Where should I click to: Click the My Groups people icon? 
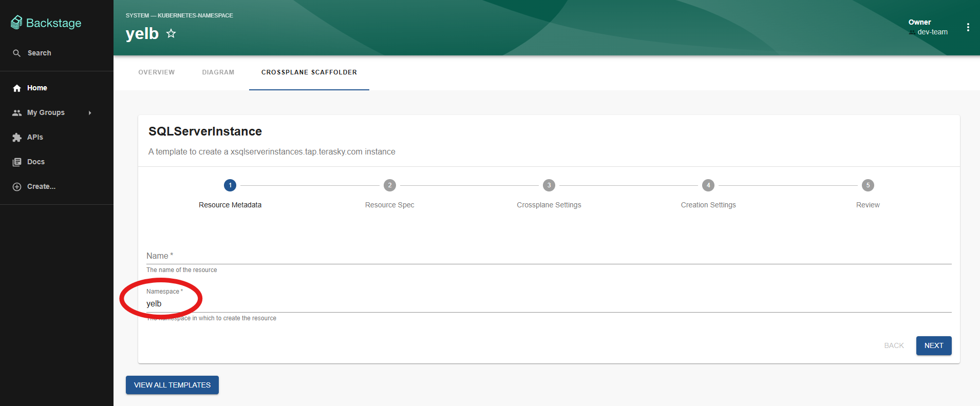(x=17, y=112)
